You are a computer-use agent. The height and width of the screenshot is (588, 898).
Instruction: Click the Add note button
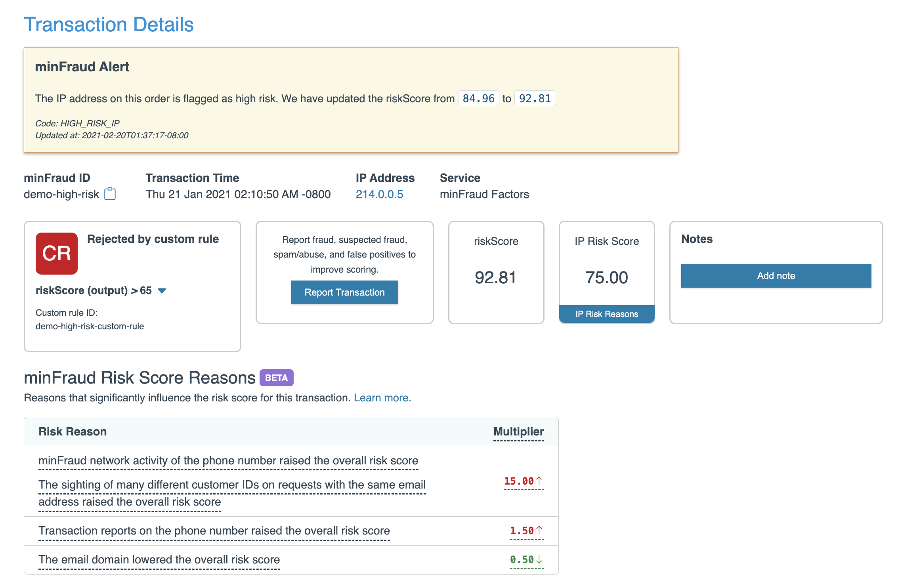pyautogui.click(x=776, y=276)
